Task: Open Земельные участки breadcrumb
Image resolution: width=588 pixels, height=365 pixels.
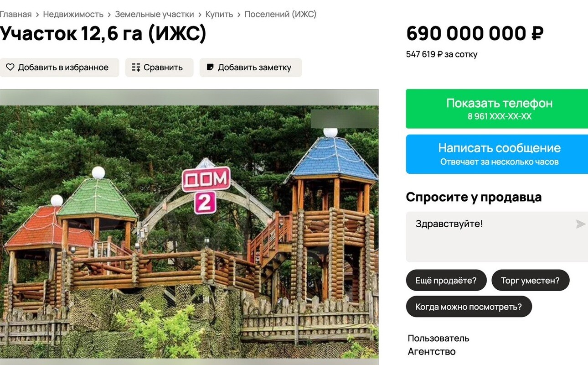Action: [155, 14]
